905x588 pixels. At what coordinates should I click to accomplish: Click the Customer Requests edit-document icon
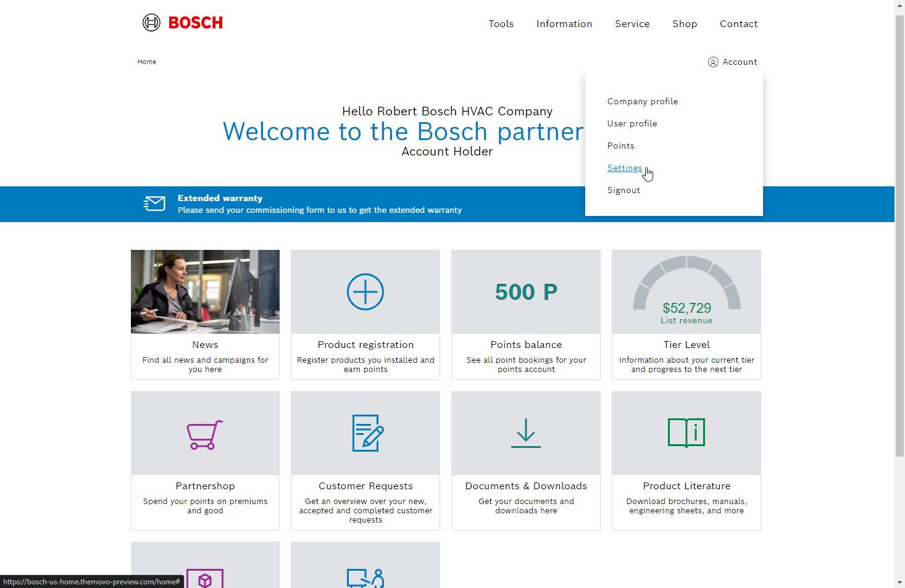(368, 433)
